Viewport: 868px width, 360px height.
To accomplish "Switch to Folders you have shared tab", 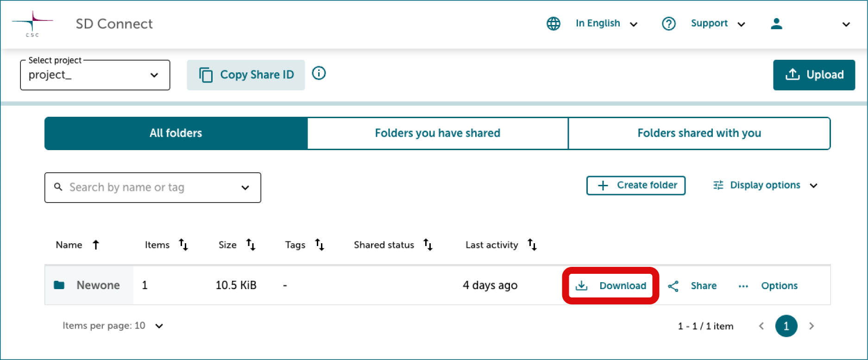I will [x=438, y=133].
